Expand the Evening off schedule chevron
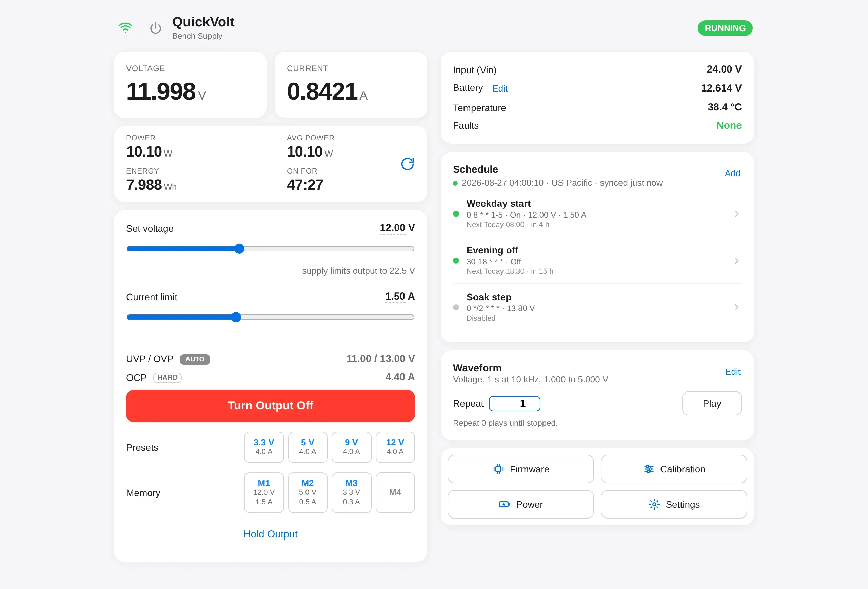The height and width of the screenshot is (589, 868). tap(736, 261)
